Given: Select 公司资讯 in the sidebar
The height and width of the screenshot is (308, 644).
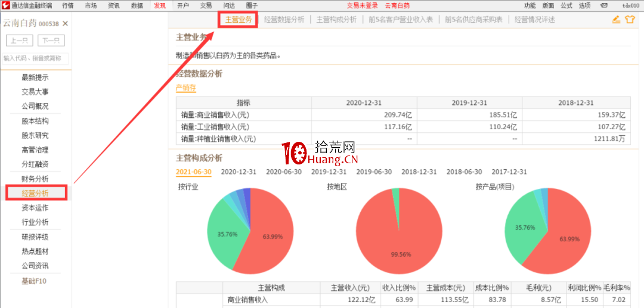Looking at the screenshot, I should [35, 266].
